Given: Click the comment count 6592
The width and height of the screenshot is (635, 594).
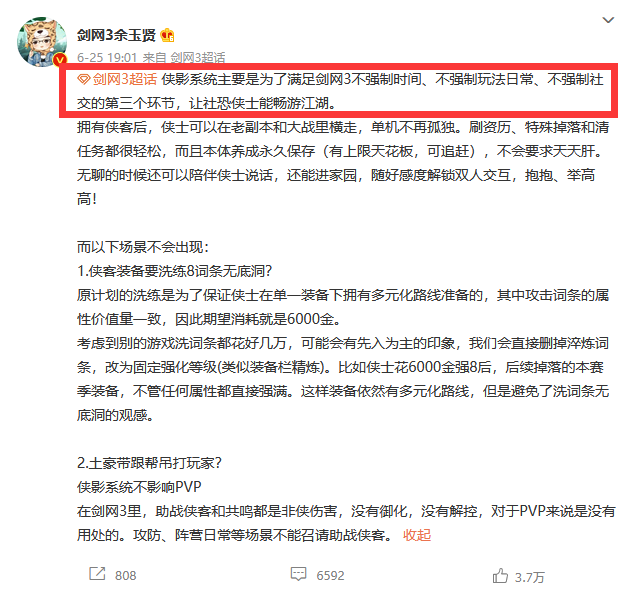Looking at the screenshot, I should tap(330, 576).
